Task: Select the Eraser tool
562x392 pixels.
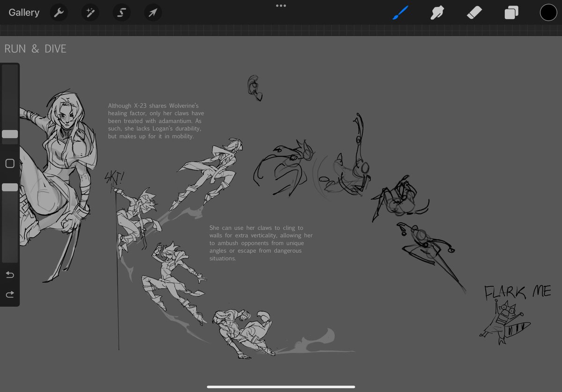Action: [474, 13]
